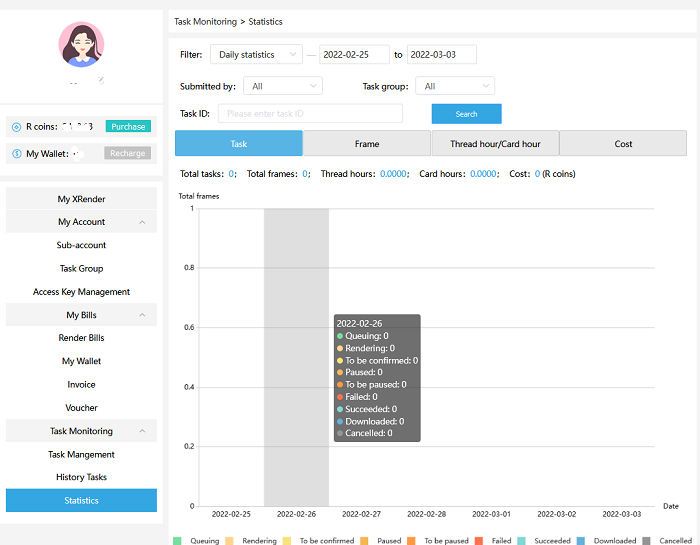
Task: Collapse the My Bills section chevron
Action: (142, 315)
